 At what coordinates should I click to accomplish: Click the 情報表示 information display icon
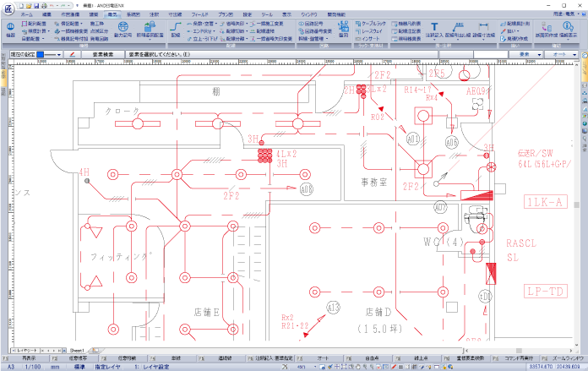click(568, 30)
